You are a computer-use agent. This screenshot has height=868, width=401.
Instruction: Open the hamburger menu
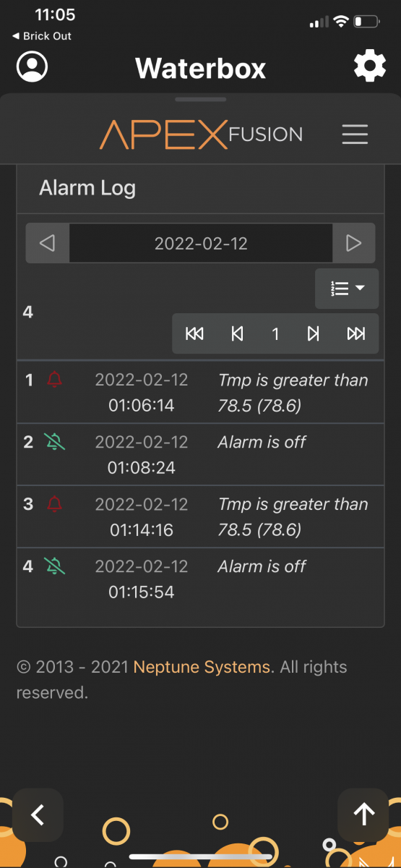pyautogui.click(x=355, y=135)
